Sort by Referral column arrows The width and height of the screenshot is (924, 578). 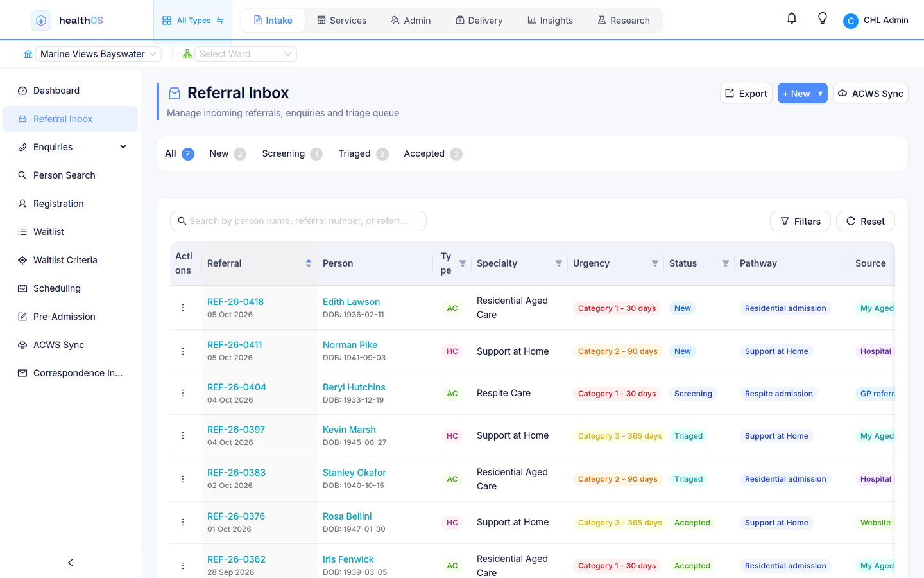[309, 263]
